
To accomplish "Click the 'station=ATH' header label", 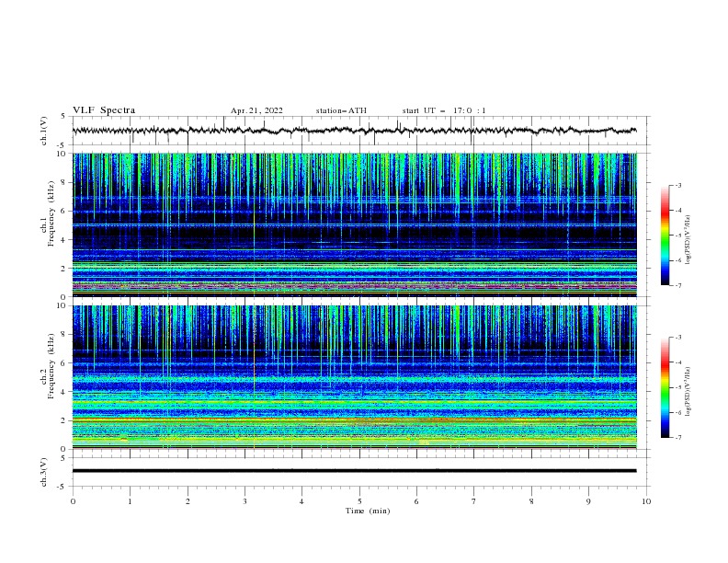I will coord(341,110).
